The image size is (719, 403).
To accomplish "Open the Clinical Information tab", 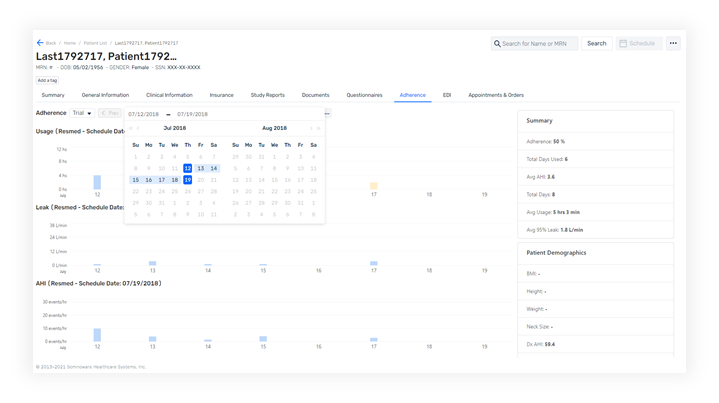I will tap(169, 95).
